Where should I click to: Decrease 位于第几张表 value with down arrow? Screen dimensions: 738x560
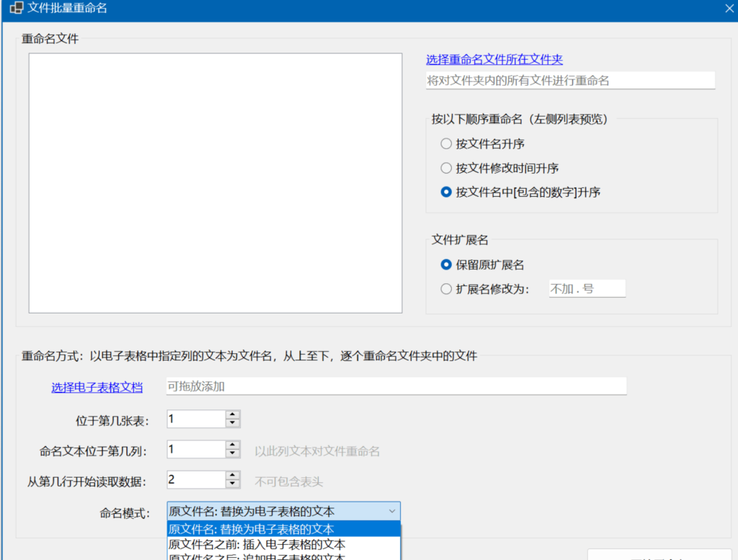[x=233, y=423]
